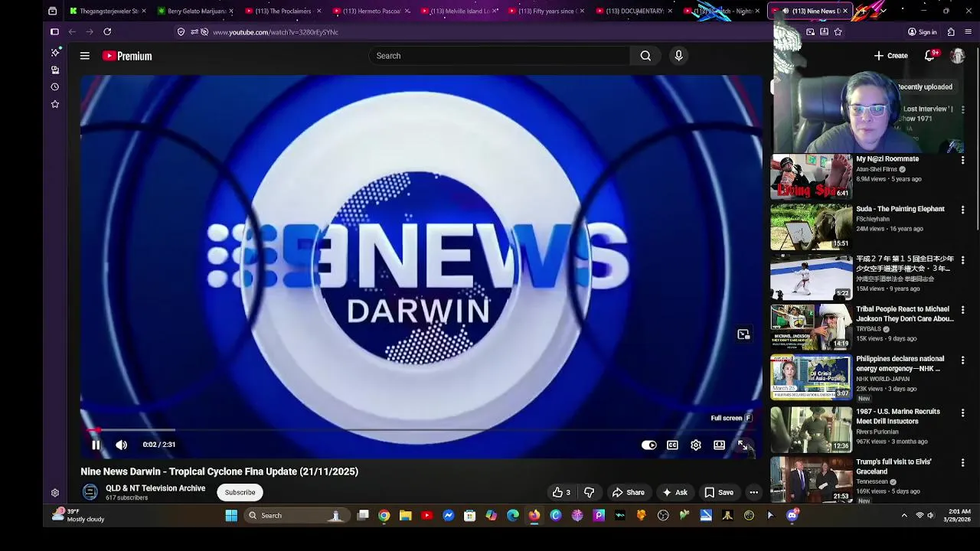The image size is (980, 551).
Task: Open Chrome from the taskbar
Action: point(384,516)
